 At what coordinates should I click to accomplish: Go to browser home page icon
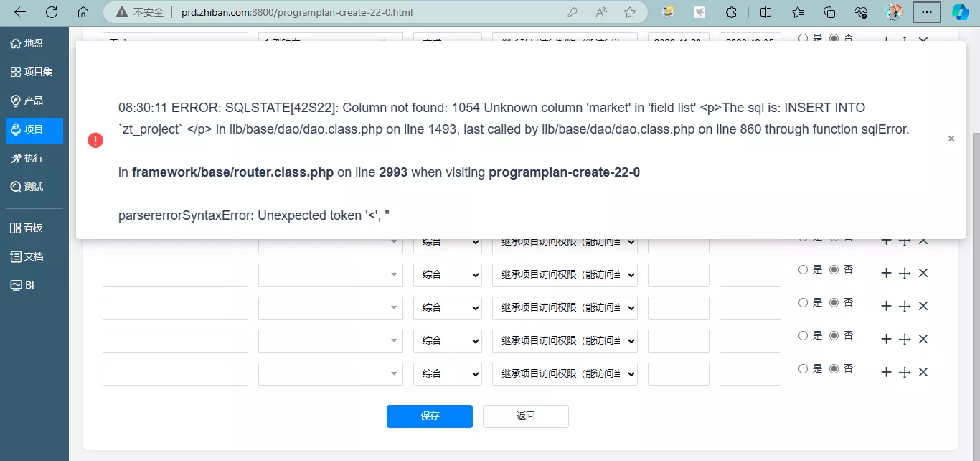click(83, 12)
